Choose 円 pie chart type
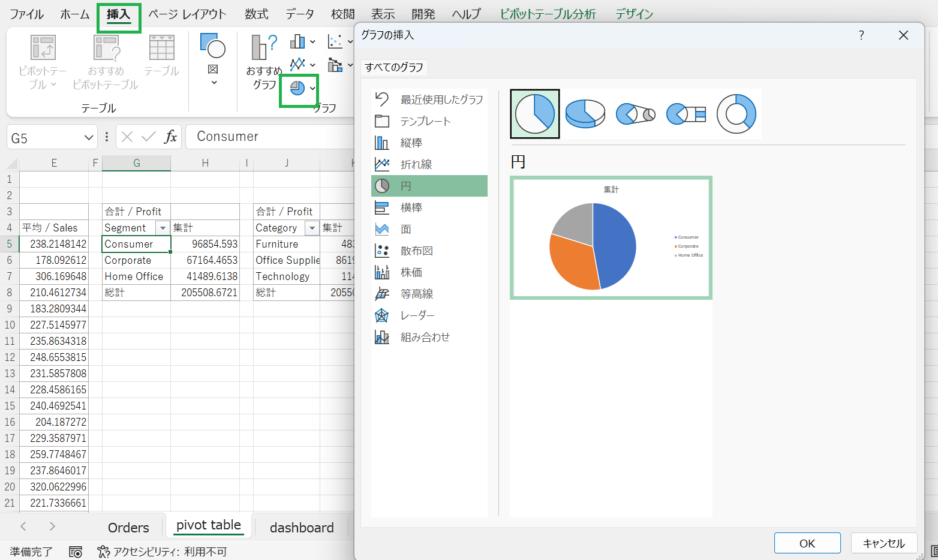 [x=429, y=186]
